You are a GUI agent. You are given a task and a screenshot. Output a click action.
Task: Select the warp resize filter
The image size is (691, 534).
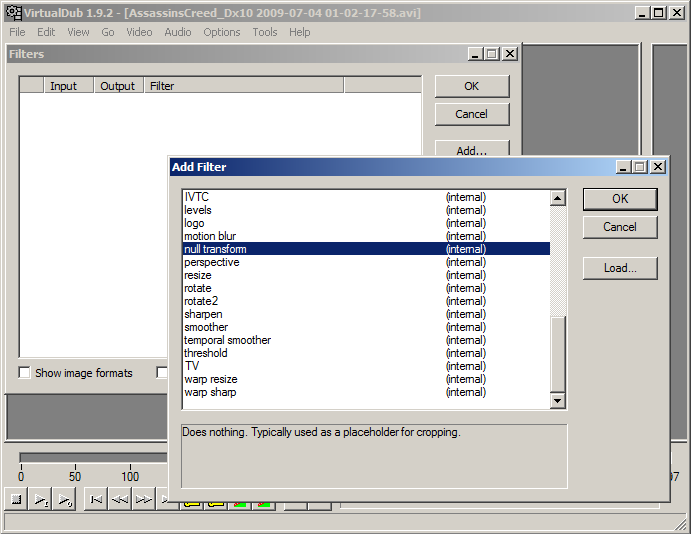pos(366,379)
